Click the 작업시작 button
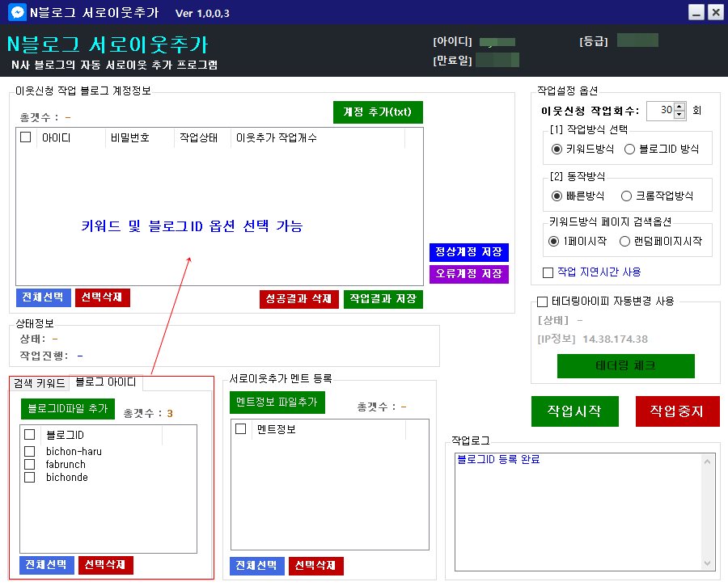This screenshot has width=728, height=586. (575, 411)
